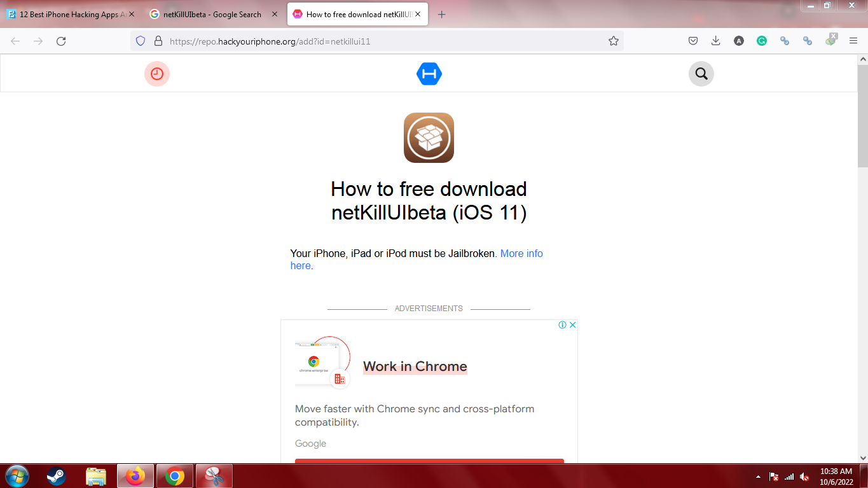The height and width of the screenshot is (488, 868).
Task: Close the 'How to free download netKillUI' tab
Action: pyautogui.click(x=418, y=14)
